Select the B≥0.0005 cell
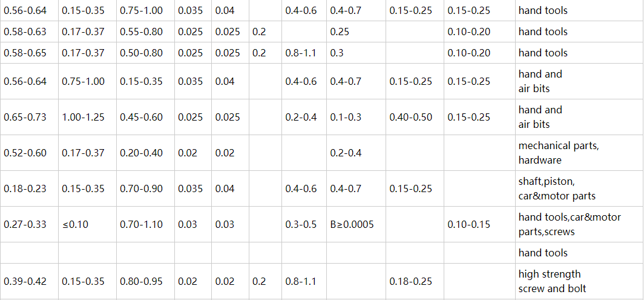 (x=352, y=224)
